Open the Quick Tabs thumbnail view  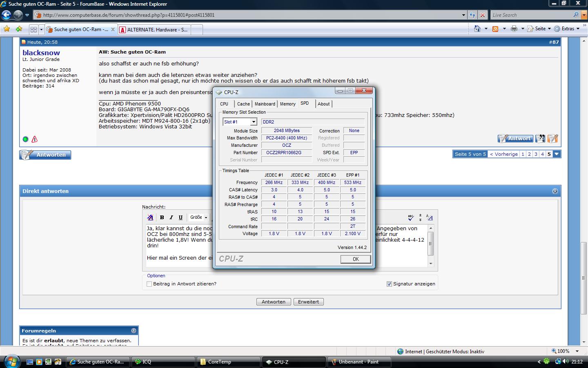[x=33, y=29]
